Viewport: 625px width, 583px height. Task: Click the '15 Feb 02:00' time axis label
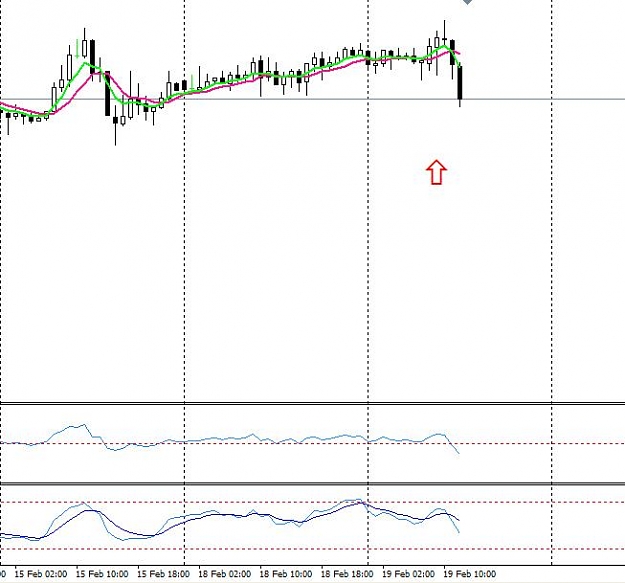coord(41,574)
